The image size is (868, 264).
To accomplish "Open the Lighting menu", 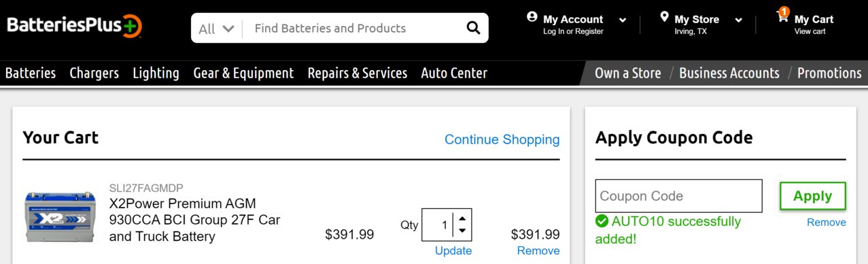I will [156, 73].
